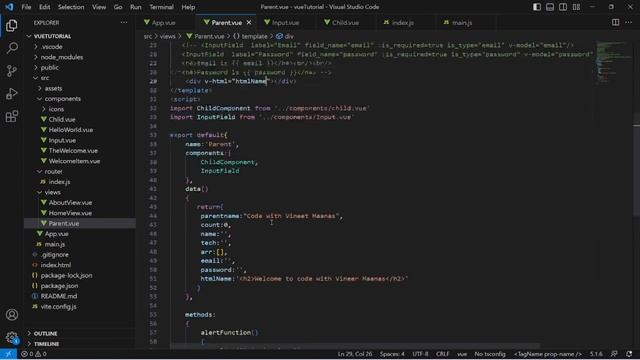640x360 pixels.
Task: Open the Run menu
Action: (136, 7)
